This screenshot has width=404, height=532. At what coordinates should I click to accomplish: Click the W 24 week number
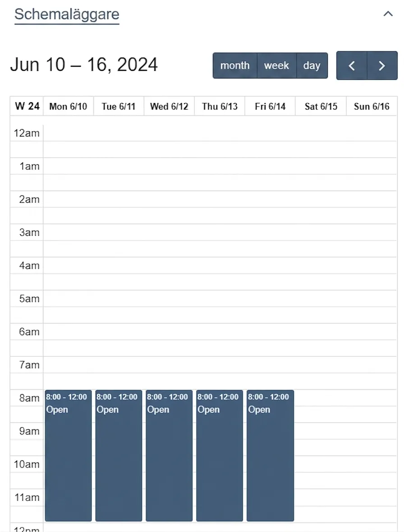pos(27,106)
